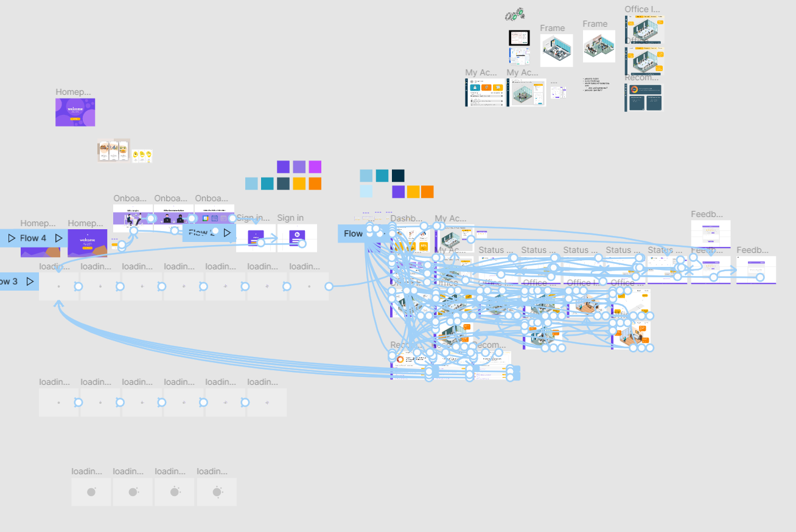The width and height of the screenshot is (796, 532).
Task: Click label of the uppermost Feedb... frame
Action: (x=707, y=214)
